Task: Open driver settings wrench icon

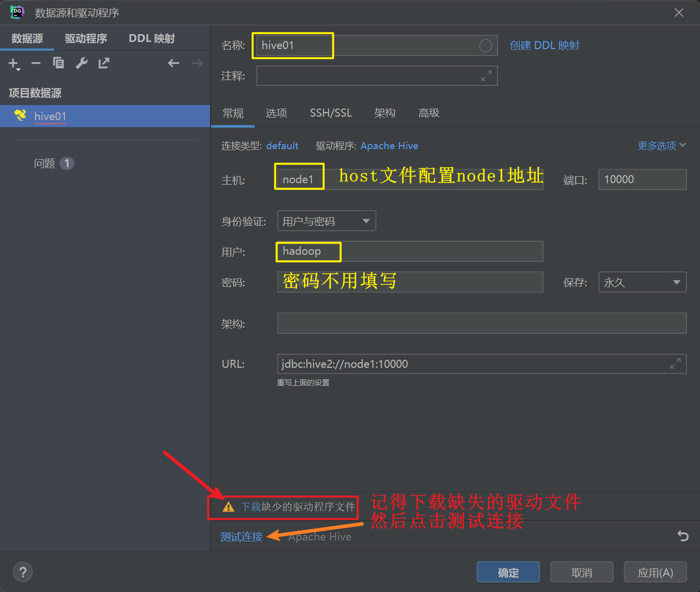Action: point(81,63)
